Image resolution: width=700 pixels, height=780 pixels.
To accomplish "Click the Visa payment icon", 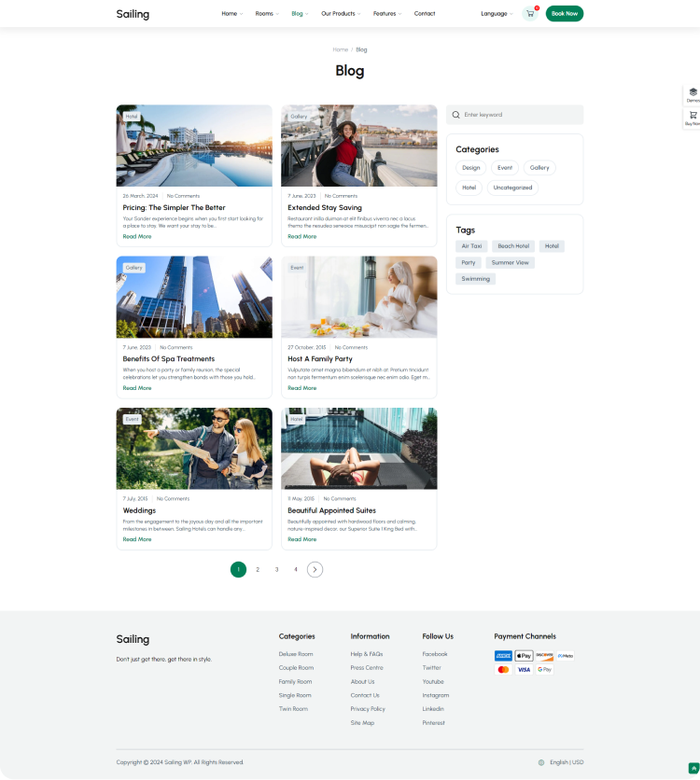I will point(524,670).
